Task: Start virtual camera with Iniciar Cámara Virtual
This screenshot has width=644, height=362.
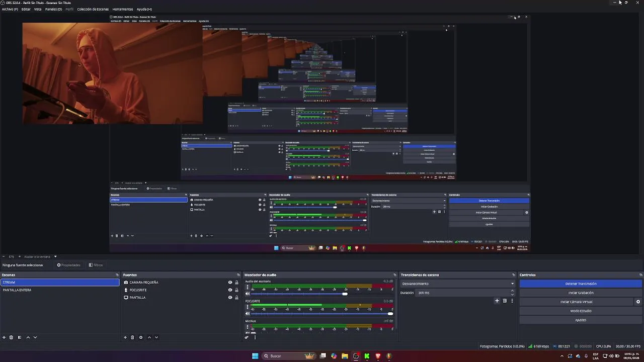Action: coord(577,302)
